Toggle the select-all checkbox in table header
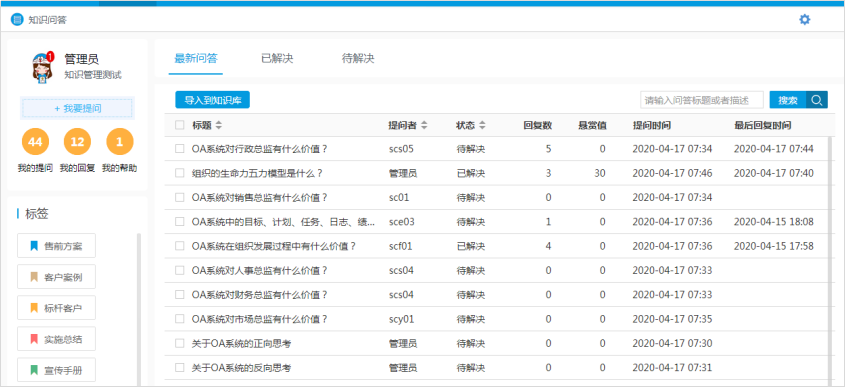 click(x=180, y=125)
